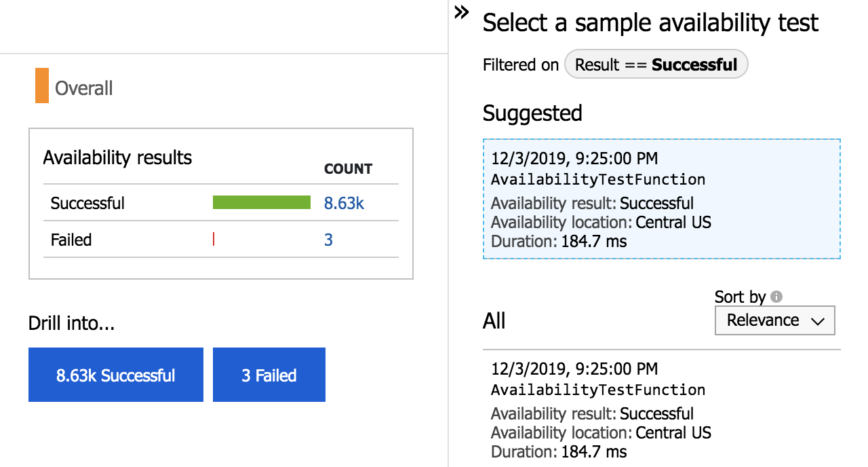Click the COUNT column header

349,169
